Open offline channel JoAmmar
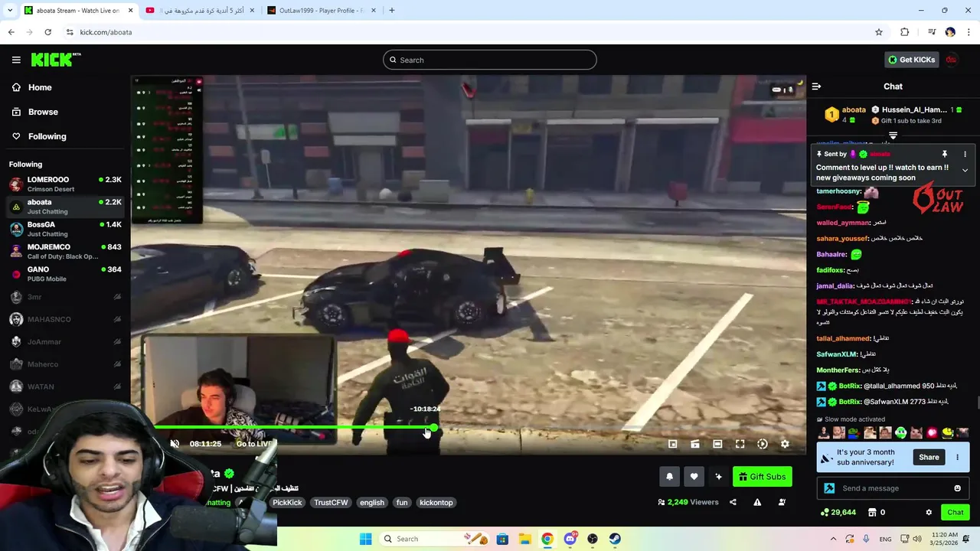980x551 pixels. [x=65, y=342]
